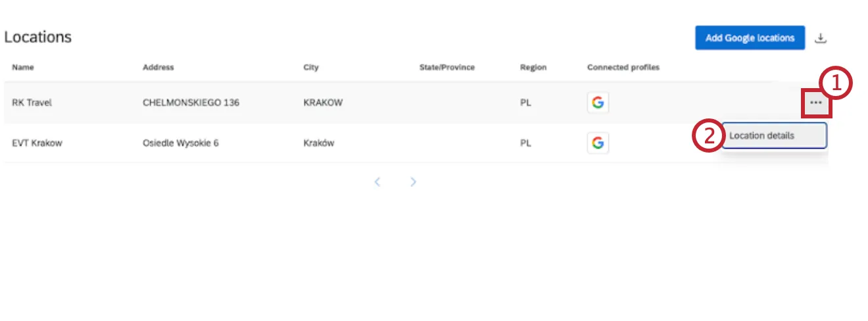The height and width of the screenshot is (321, 868).
Task: Sort by Name column header
Action: (23, 67)
